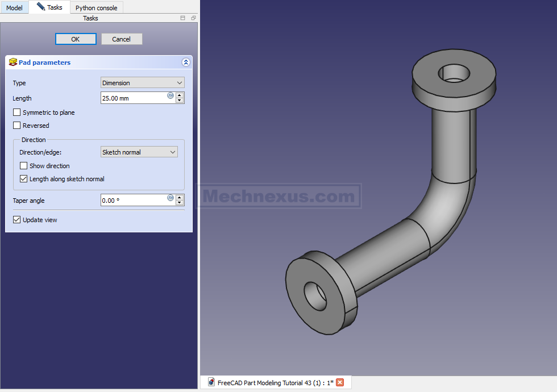557x392 pixels.
Task: Click the 'Type' label text
Action: 19,83
